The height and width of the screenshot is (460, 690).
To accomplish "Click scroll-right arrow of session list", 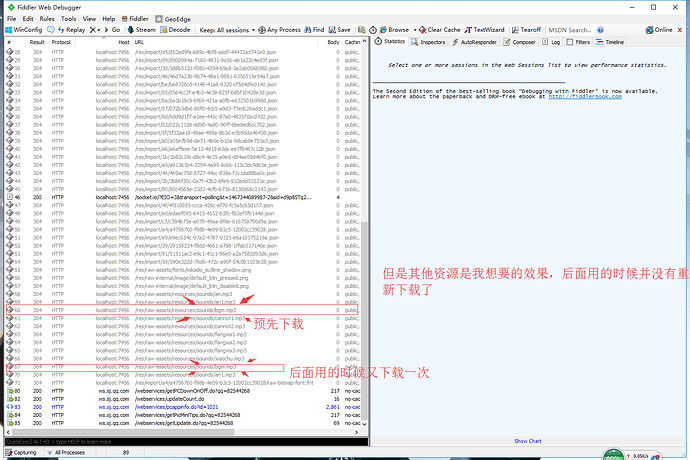I will (x=356, y=432).
